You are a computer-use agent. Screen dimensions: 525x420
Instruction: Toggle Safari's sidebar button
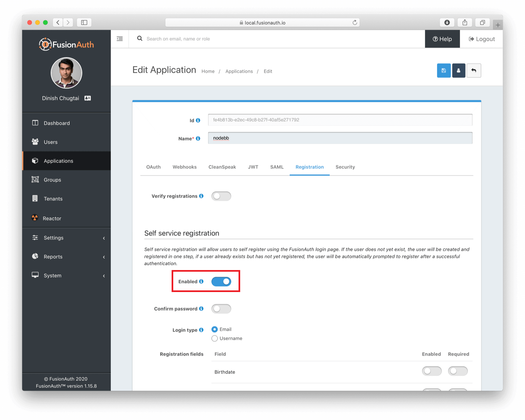(84, 22)
